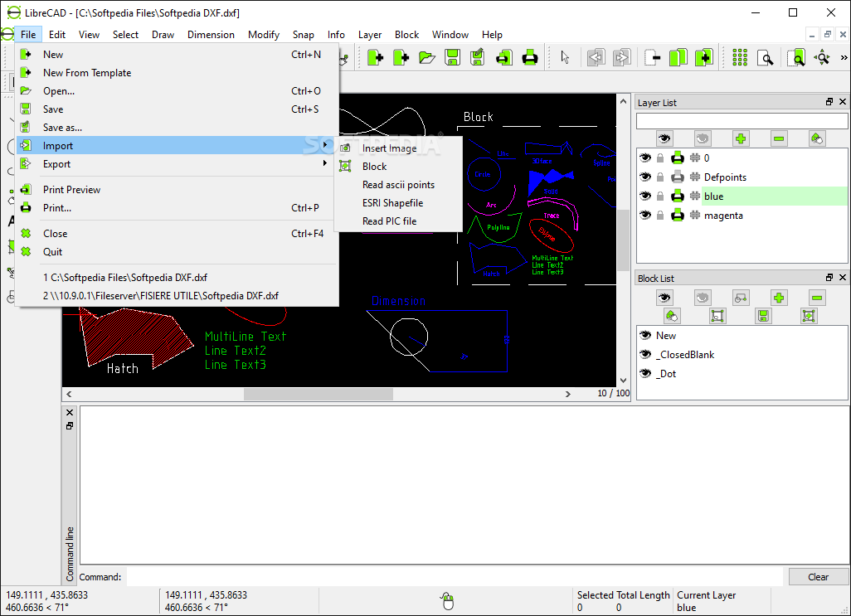The image size is (851, 616).
Task: Remove block using Block List minus icon
Action: point(817,298)
